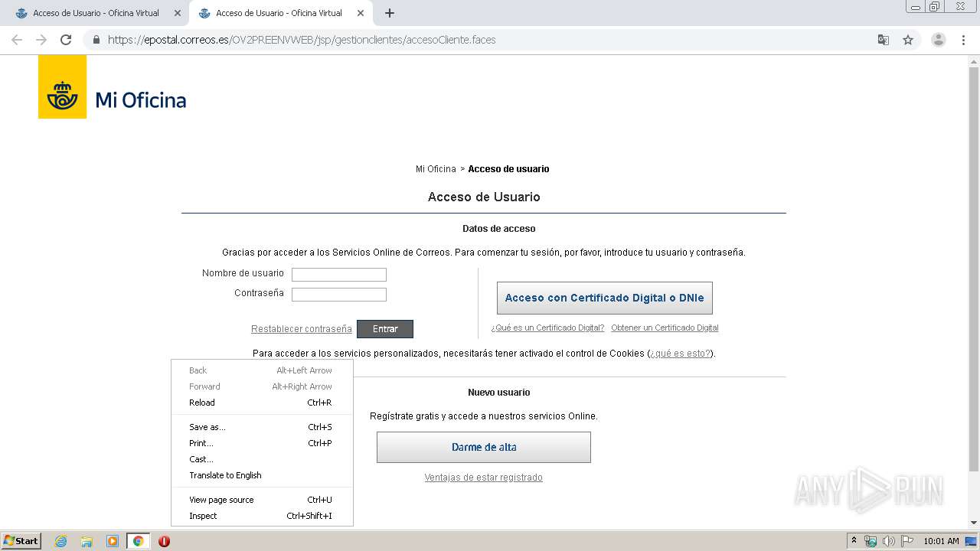This screenshot has height=551, width=980.
Task: Click the network tray icon
Action: (x=871, y=541)
